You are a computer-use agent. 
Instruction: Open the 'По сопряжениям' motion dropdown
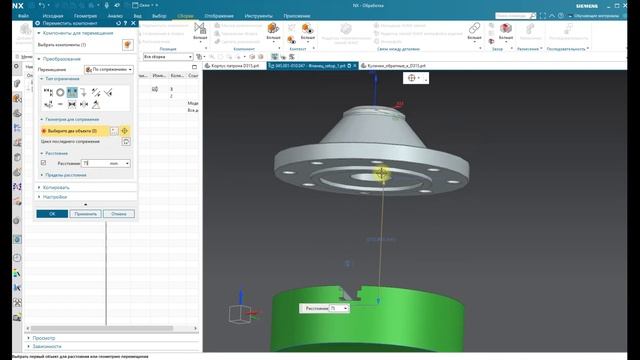coord(109,69)
